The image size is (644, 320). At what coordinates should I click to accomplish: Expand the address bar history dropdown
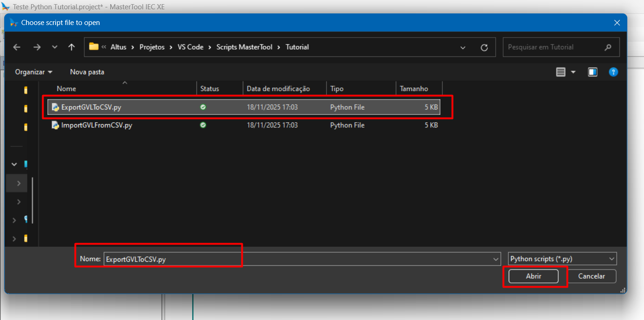click(x=463, y=47)
